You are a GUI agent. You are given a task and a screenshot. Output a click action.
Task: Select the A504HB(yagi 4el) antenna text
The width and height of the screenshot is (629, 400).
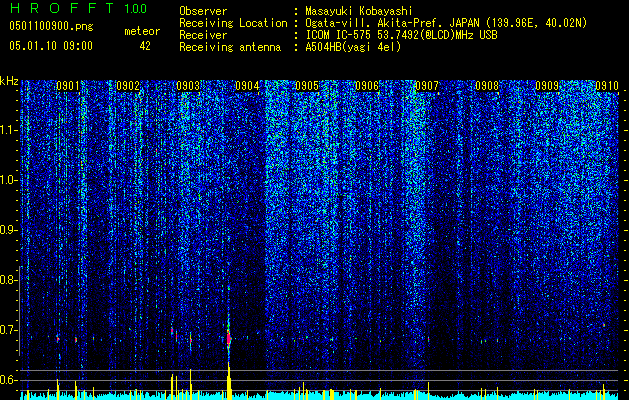[353, 47]
